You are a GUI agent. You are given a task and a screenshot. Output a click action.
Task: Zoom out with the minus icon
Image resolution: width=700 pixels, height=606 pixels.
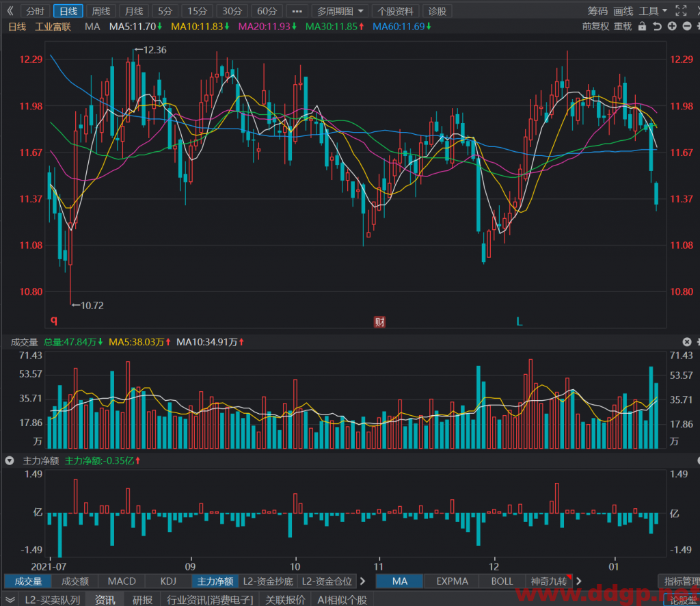pyautogui.click(x=687, y=27)
